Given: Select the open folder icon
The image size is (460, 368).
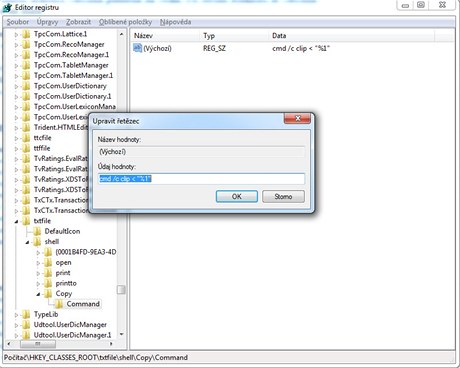Looking at the screenshot, I should (48, 263).
